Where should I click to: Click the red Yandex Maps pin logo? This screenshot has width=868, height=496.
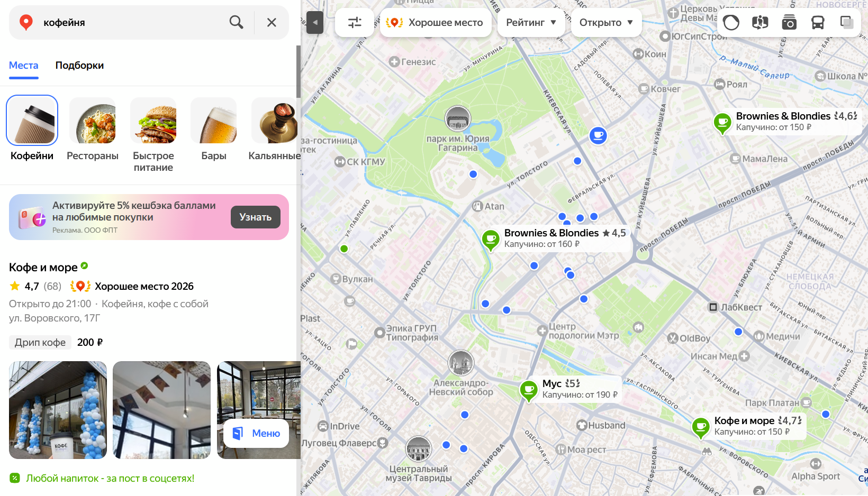26,22
